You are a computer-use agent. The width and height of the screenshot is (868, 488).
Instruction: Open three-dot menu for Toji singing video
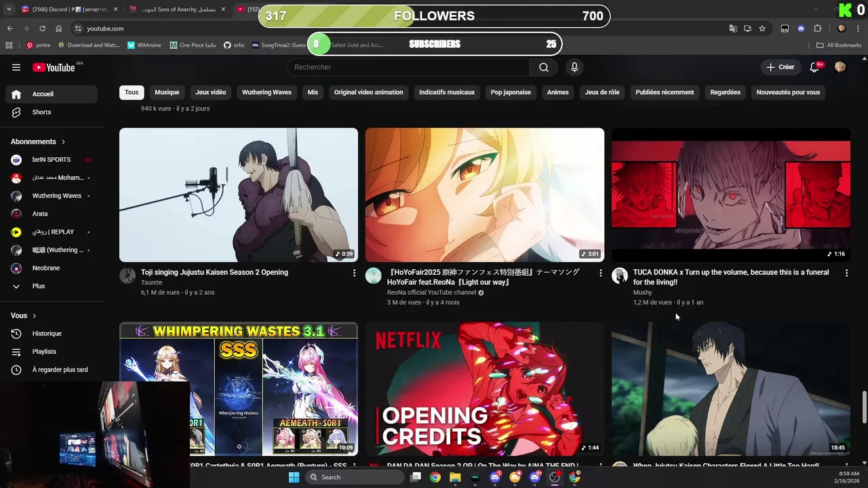point(354,272)
